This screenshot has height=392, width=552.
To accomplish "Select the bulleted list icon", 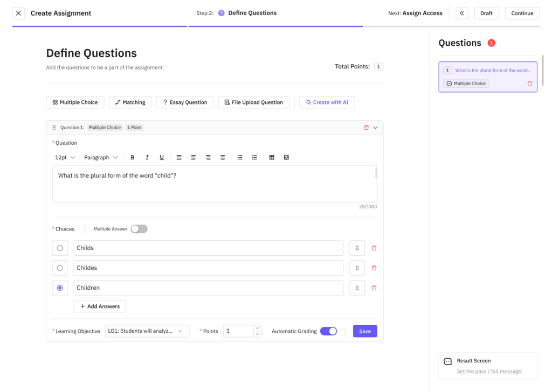I will pos(240,157).
